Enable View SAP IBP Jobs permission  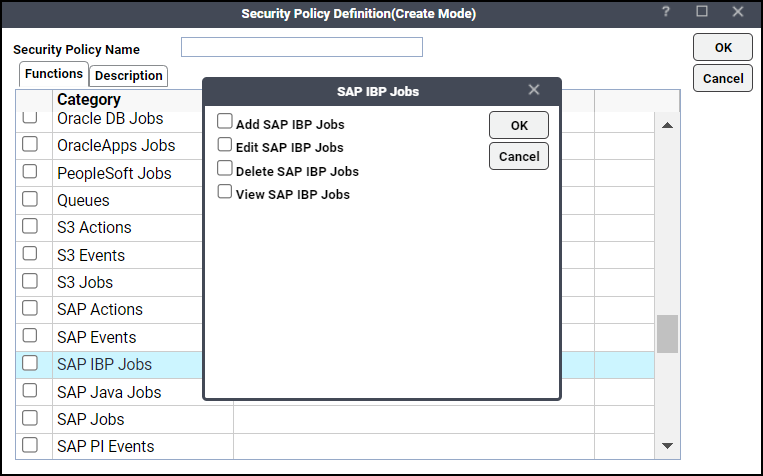224,191
